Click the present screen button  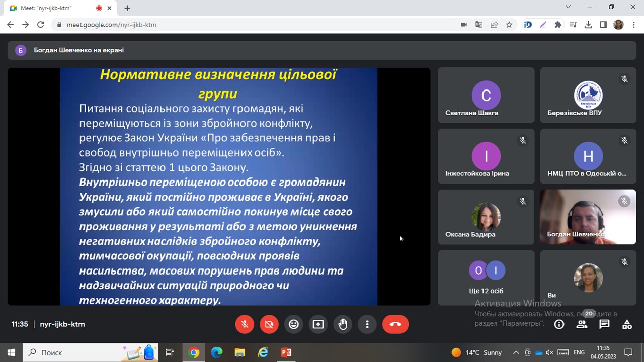tap(318, 325)
